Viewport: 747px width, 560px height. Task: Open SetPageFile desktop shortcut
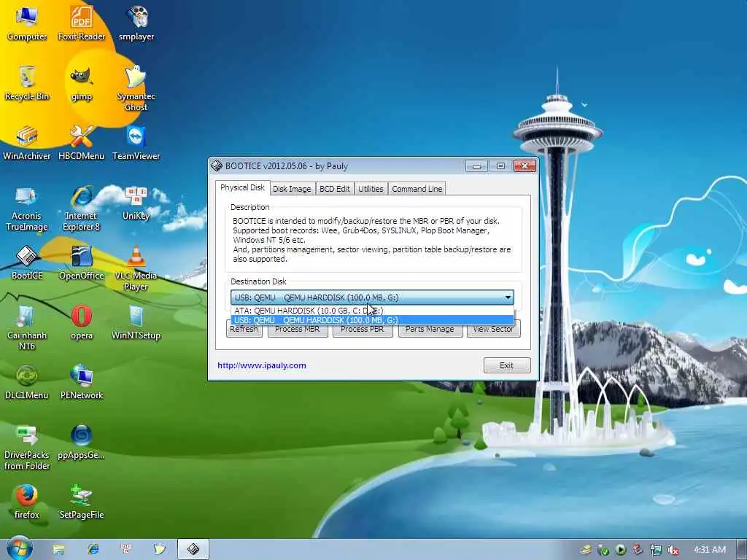[82, 502]
